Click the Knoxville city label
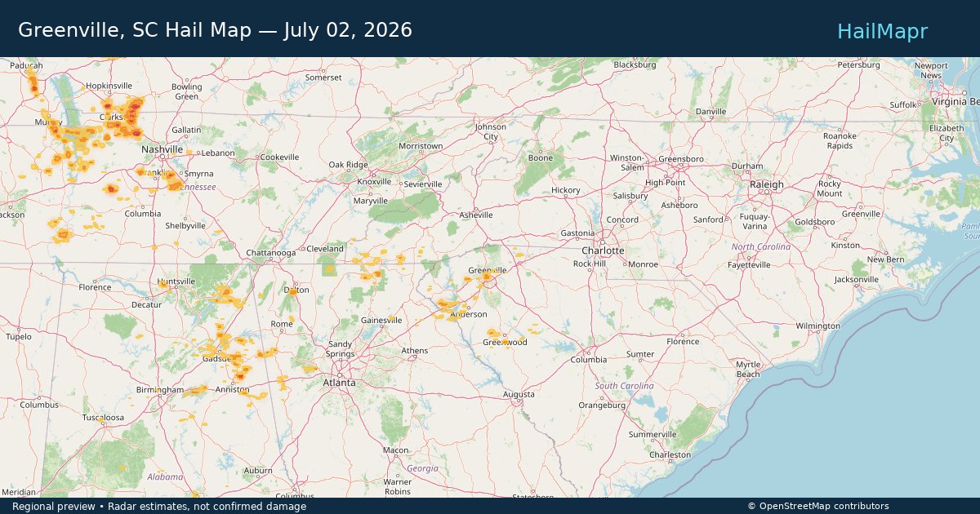 pos(374,181)
